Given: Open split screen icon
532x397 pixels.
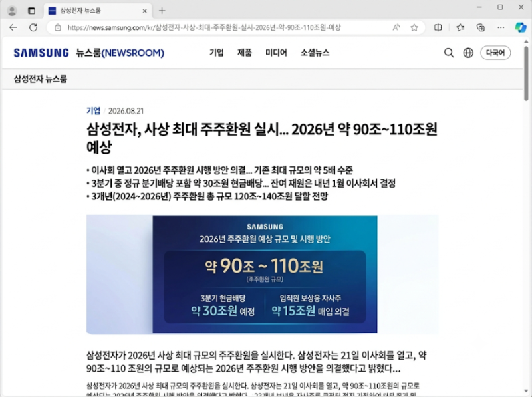Looking at the screenshot, I should point(438,27).
